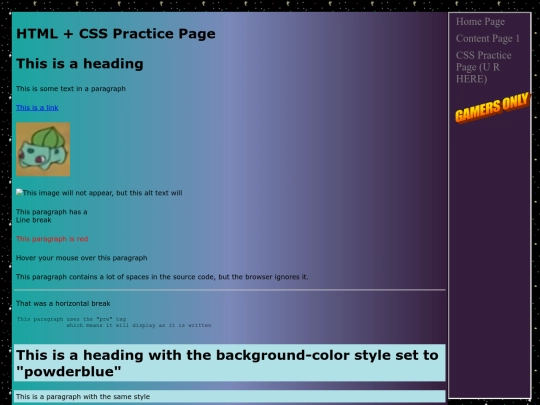Open the Home Page sidebar link

pos(480,22)
